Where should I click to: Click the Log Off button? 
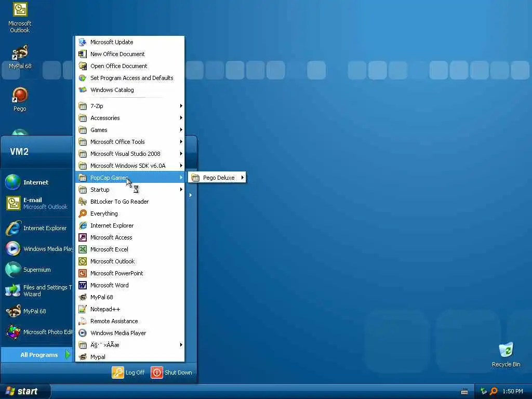tap(128, 373)
